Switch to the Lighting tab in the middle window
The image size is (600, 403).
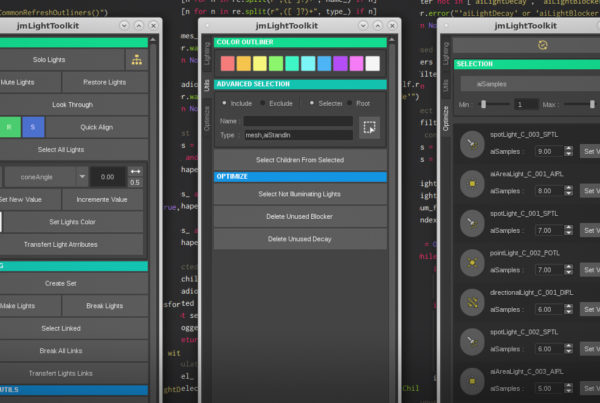coord(207,54)
